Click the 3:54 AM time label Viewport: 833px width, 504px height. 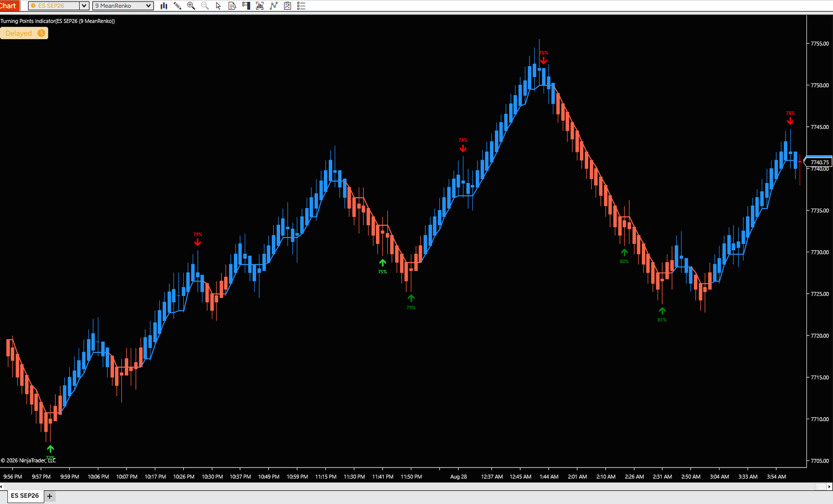click(776, 476)
